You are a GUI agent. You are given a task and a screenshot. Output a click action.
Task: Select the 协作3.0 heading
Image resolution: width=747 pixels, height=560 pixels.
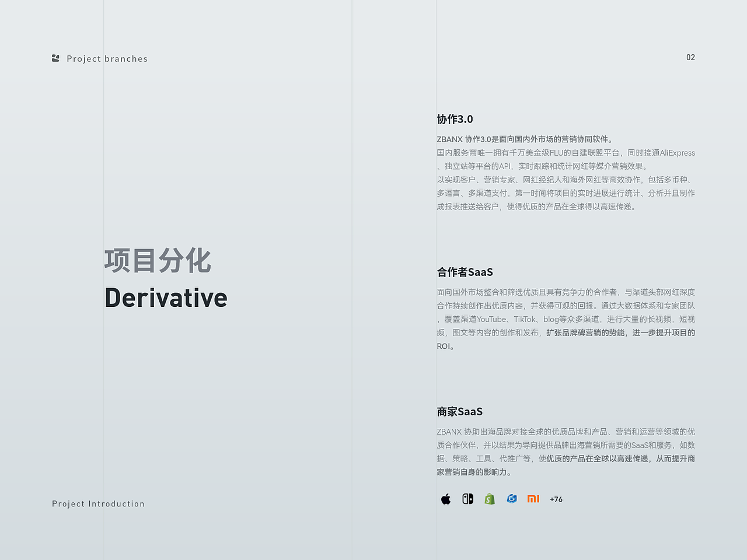(455, 119)
